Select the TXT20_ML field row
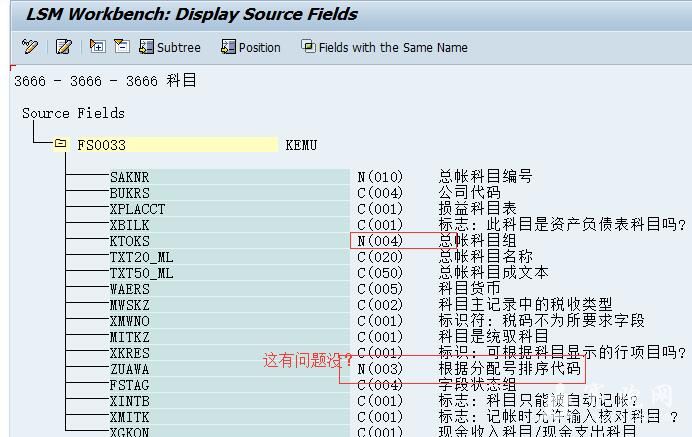Image resolution: width=692 pixels, height=437 pixels. [229, 257]
